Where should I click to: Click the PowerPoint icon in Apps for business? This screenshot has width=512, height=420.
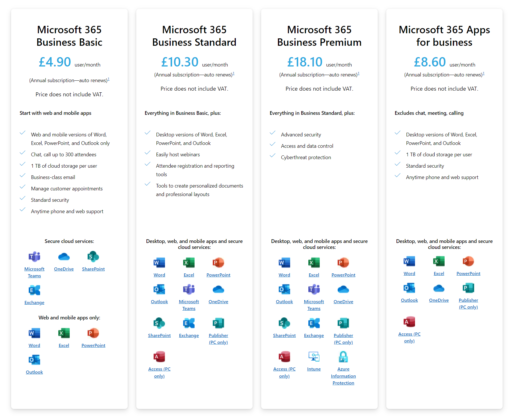468,261
